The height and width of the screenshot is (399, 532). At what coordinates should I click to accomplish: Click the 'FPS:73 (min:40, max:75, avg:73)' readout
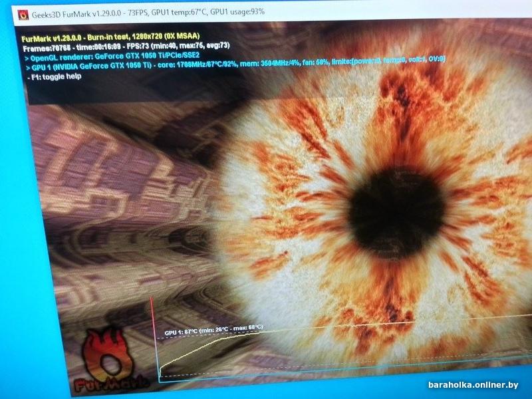point(178,46)
